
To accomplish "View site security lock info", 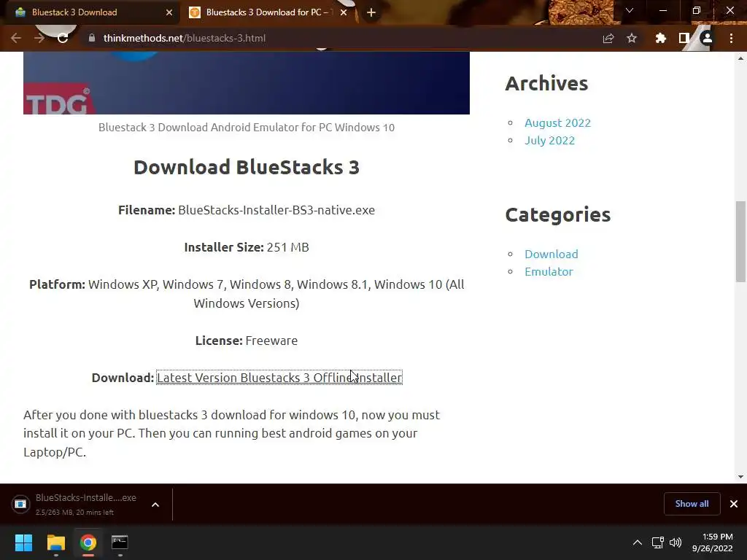I will [92, 38].
